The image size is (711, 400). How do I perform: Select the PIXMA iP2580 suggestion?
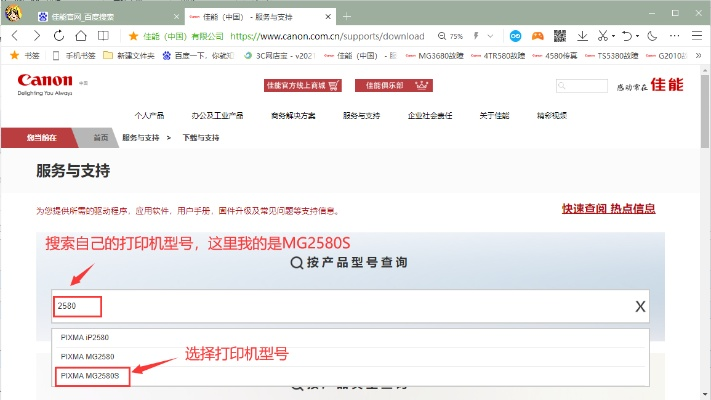tap(350, 337)
